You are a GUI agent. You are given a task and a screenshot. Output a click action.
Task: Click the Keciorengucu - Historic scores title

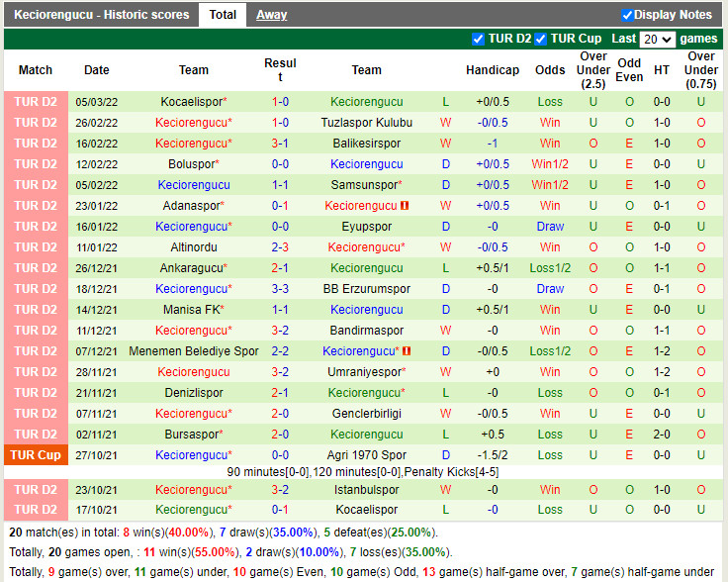coord(101,15)
